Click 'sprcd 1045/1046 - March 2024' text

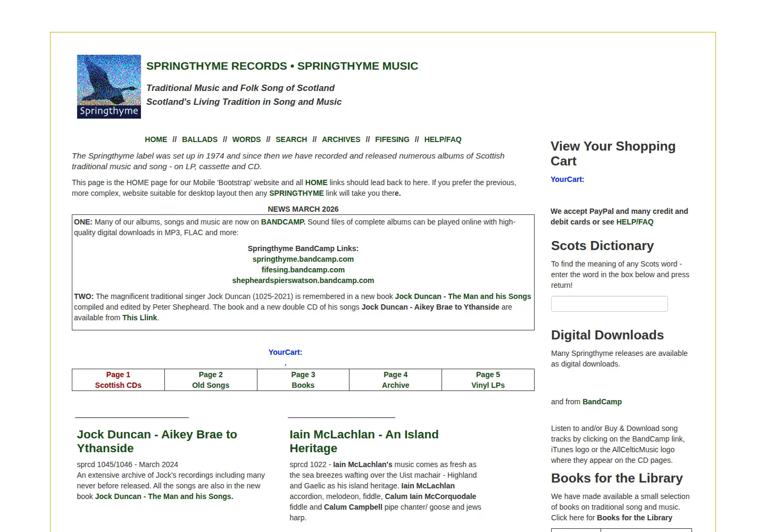(x=128, y=464)
